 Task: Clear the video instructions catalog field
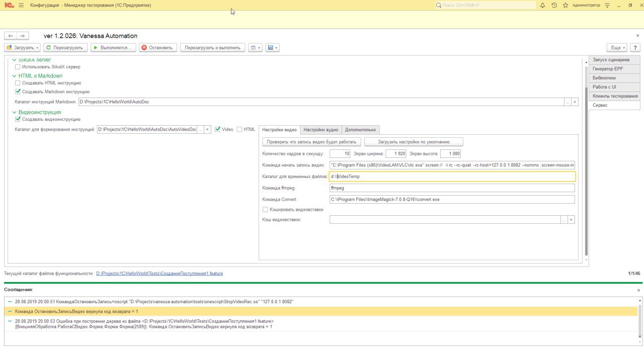[207, 129]
